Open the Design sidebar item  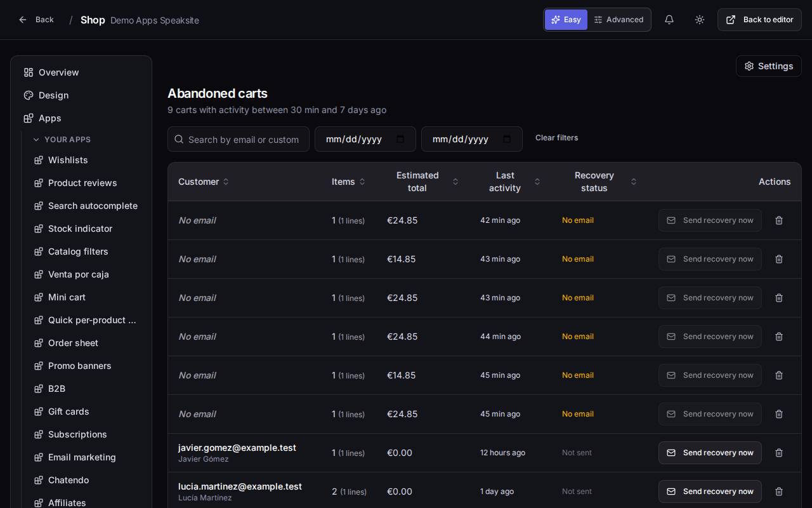coord(81,95)
